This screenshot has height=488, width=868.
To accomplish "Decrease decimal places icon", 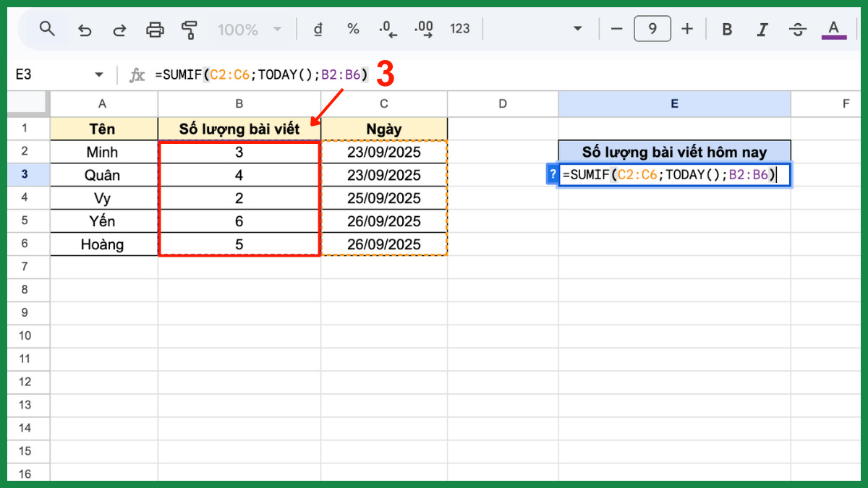I will click(388, 30).
